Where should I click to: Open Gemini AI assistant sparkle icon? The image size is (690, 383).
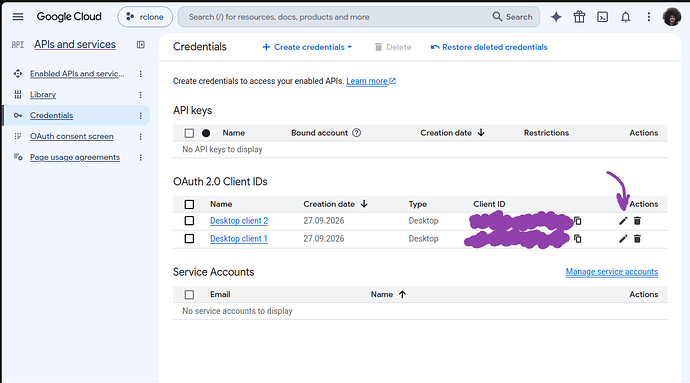coord(556,17)
